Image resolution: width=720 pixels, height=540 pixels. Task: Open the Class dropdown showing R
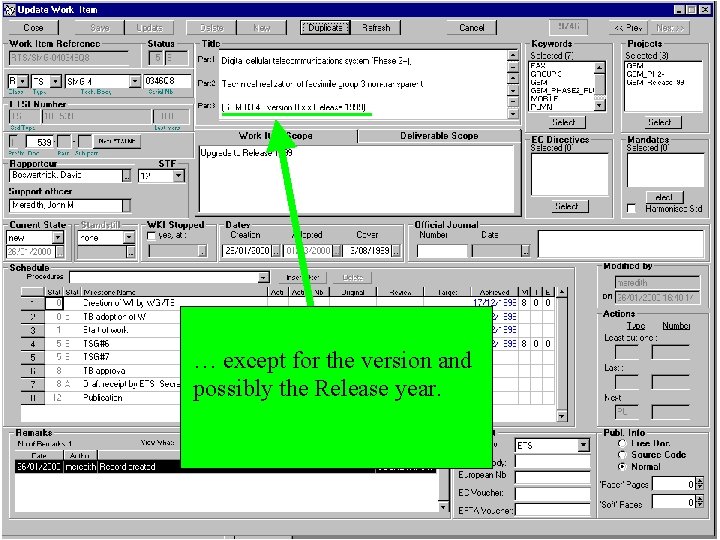click(x=23, y=82)
